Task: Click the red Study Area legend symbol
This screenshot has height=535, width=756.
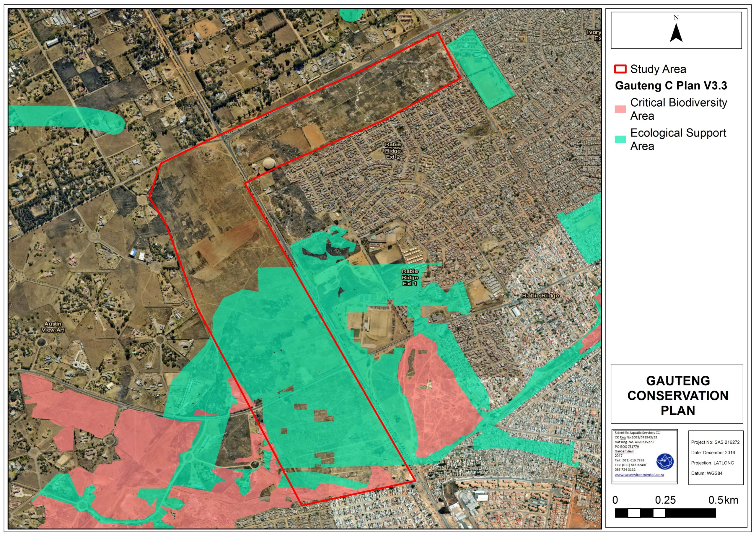Action: click(620, 69)
